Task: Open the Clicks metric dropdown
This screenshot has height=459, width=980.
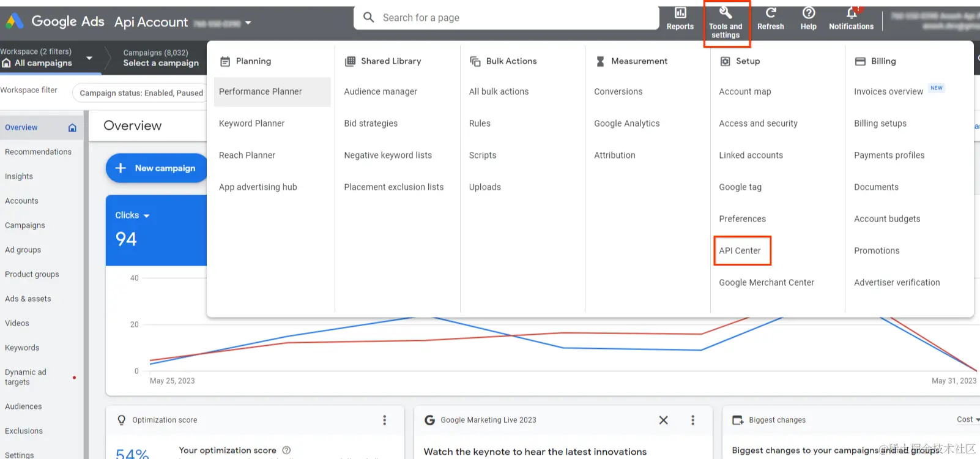Action: [132, 215]
